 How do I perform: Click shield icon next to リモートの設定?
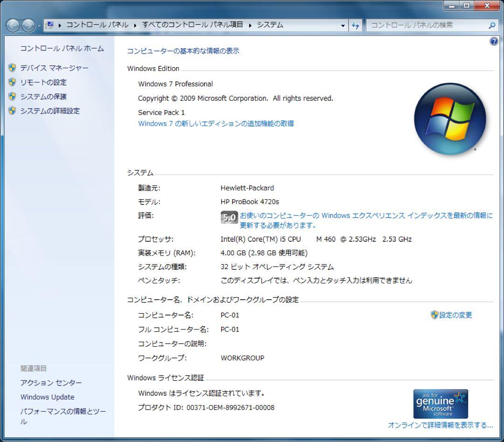click(12, 82)
